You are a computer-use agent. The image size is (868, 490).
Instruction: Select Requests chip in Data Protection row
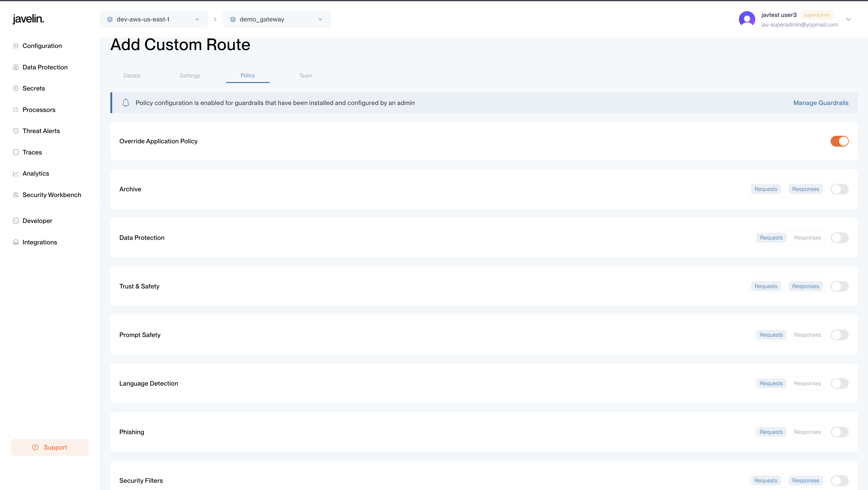771,237
